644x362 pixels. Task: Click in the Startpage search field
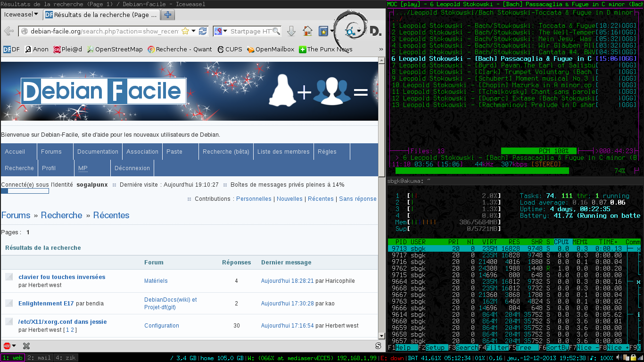tap(250, 32)
